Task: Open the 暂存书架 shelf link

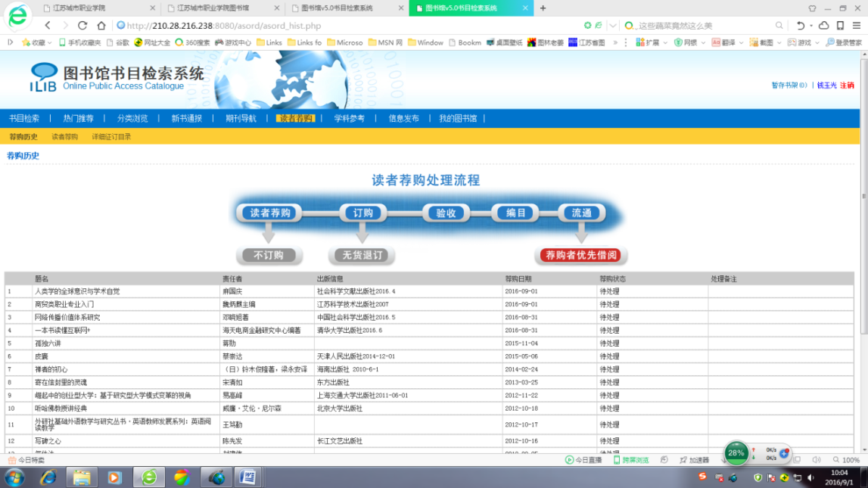Action: click(x=789, y=85)
